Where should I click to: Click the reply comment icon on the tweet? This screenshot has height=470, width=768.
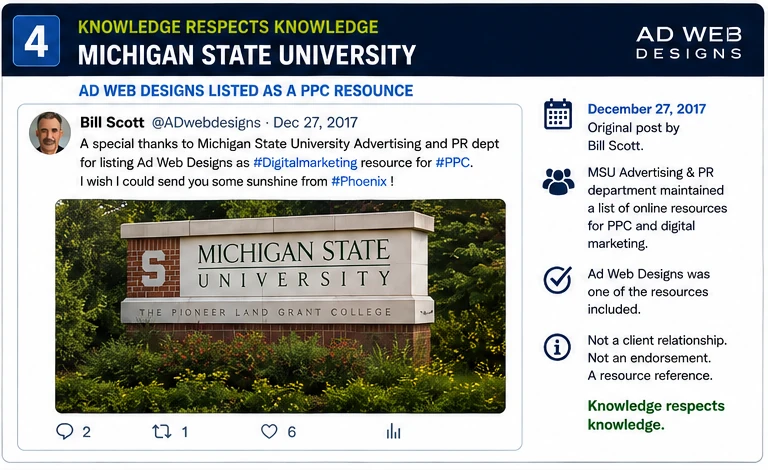click(x=65, y=431)
